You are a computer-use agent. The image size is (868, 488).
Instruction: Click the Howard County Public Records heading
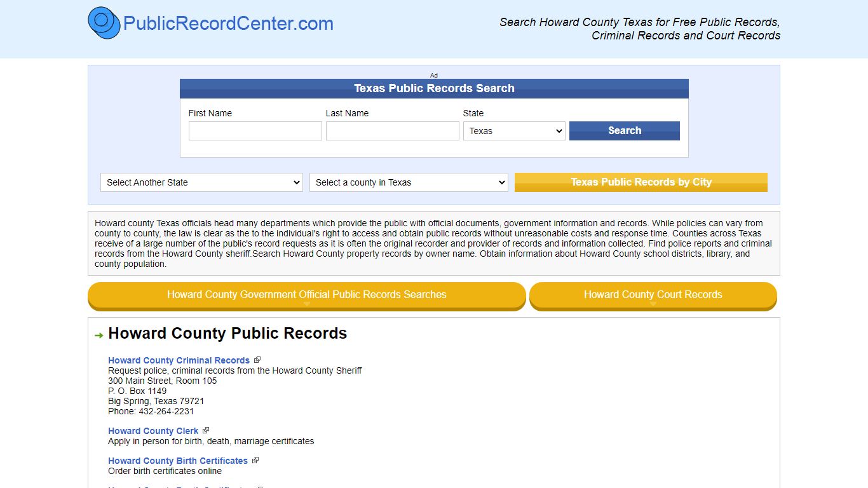tap(227, 334)
